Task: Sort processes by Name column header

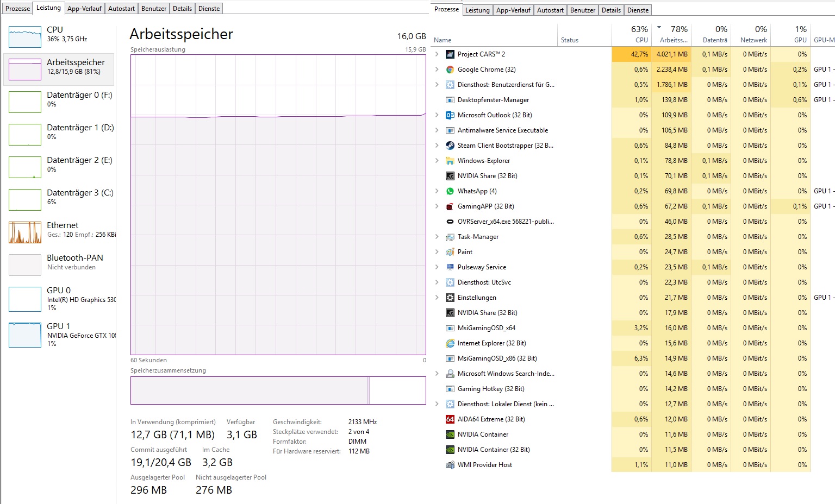Action: pyautogui.click(x=495, y=34)
